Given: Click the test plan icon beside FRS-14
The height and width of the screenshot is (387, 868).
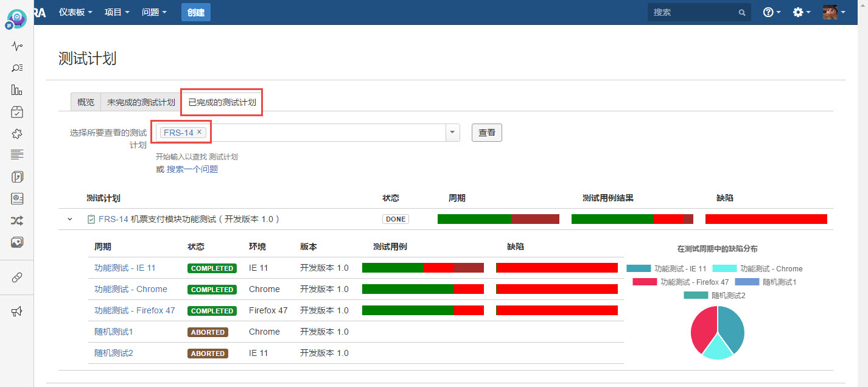Looking at the screenshot, I should pos(91,219).
